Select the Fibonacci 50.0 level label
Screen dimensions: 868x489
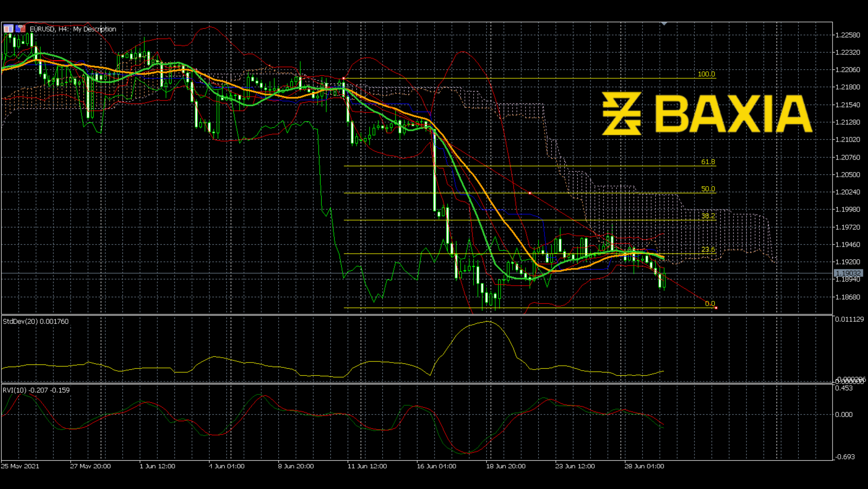tap(708, 189)
